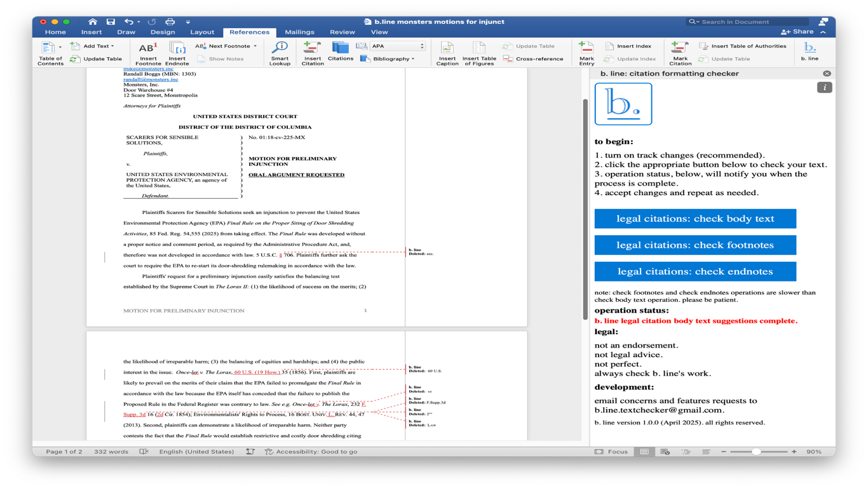Click the grayed-out Redo arrow icon
The width and height of the screenshot is (868, 488).
[152, 22]
